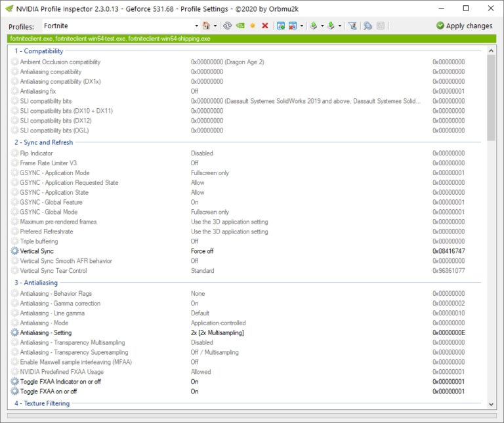Click the gear icon beside Vertical Sync
The height and width of the screenshot is (423, 504).
(15, 251)
